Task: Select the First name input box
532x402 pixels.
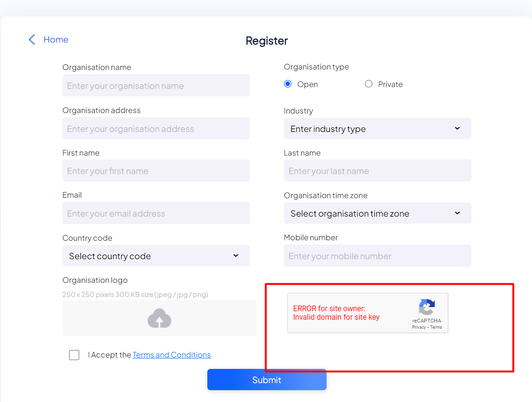Action: click(x=156, y=171)
